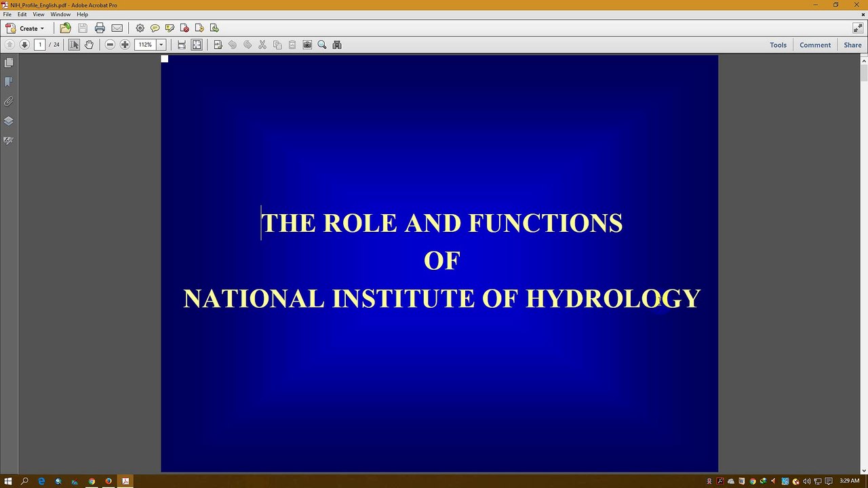Click the Undo arrow icon
This screenshot has width=868, height=488.
[x=233, y=45]
